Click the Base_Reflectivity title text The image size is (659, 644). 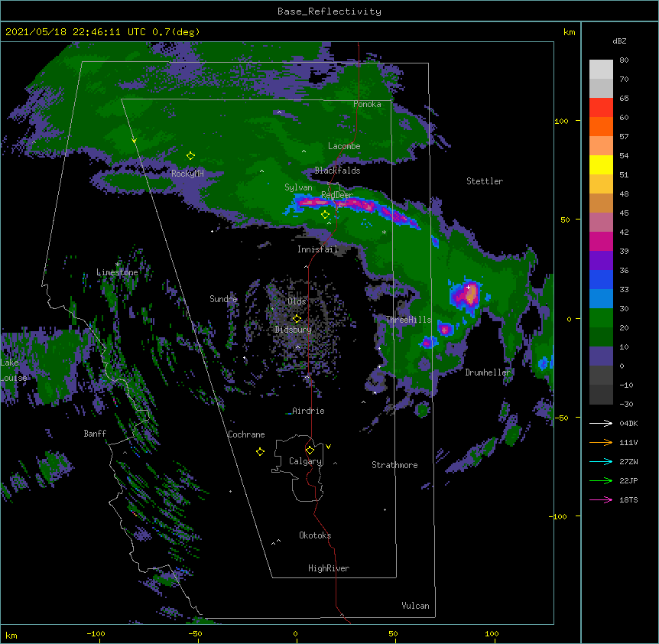pos(329,11)
